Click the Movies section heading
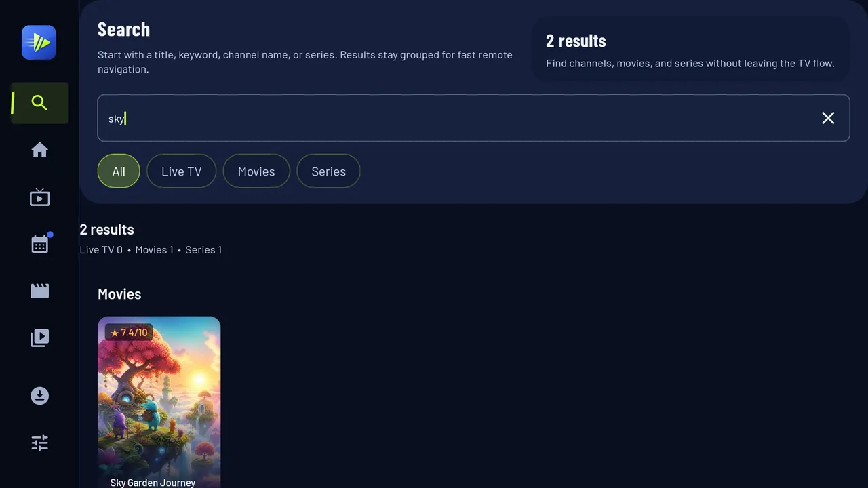Viewport: 868px width, 488px height. [x=119, y=294]
